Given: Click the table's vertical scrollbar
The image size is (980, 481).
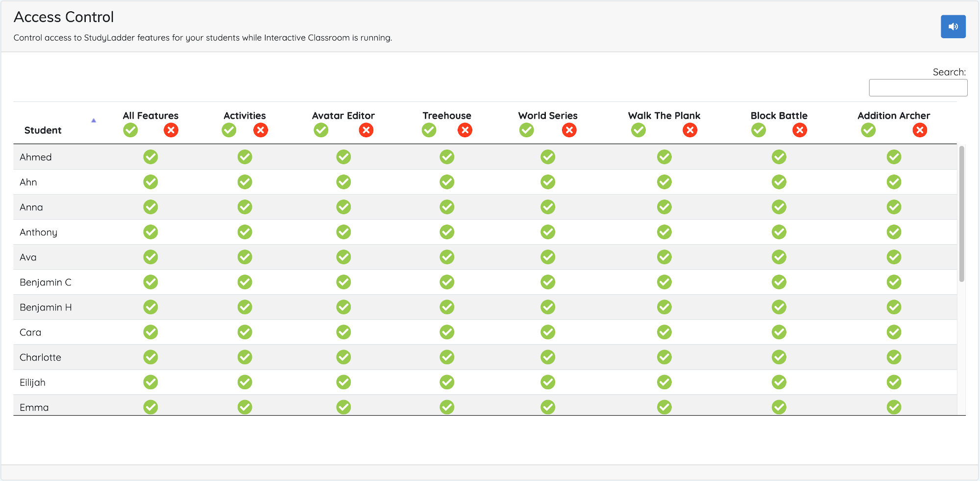Looking at the screenshot, I should [x=961, y=213].
